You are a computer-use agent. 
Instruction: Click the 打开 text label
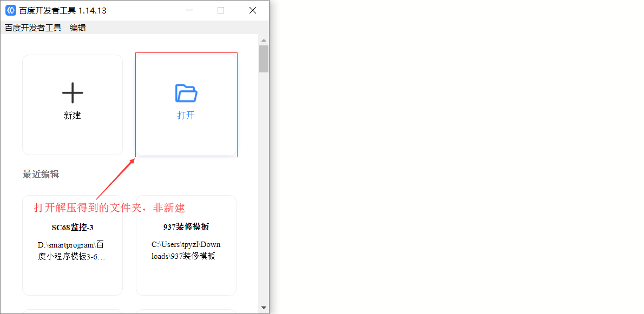[x=186, y=115]
